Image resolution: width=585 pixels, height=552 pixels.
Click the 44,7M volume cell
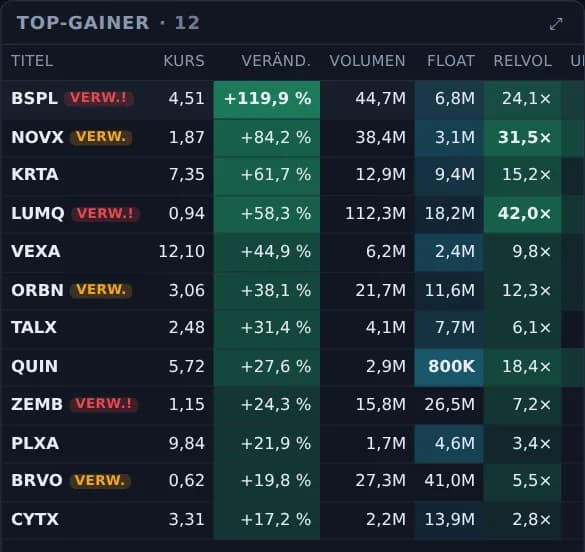367,99
